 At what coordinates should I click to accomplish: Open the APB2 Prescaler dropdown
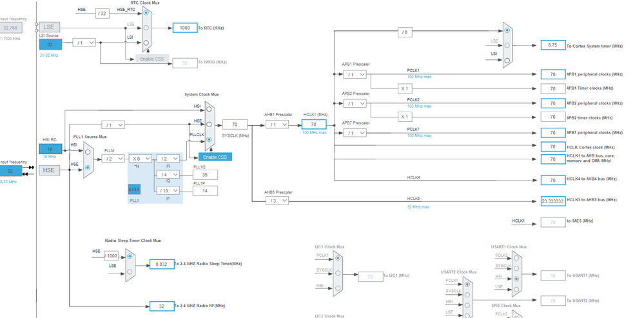point(355,104)
